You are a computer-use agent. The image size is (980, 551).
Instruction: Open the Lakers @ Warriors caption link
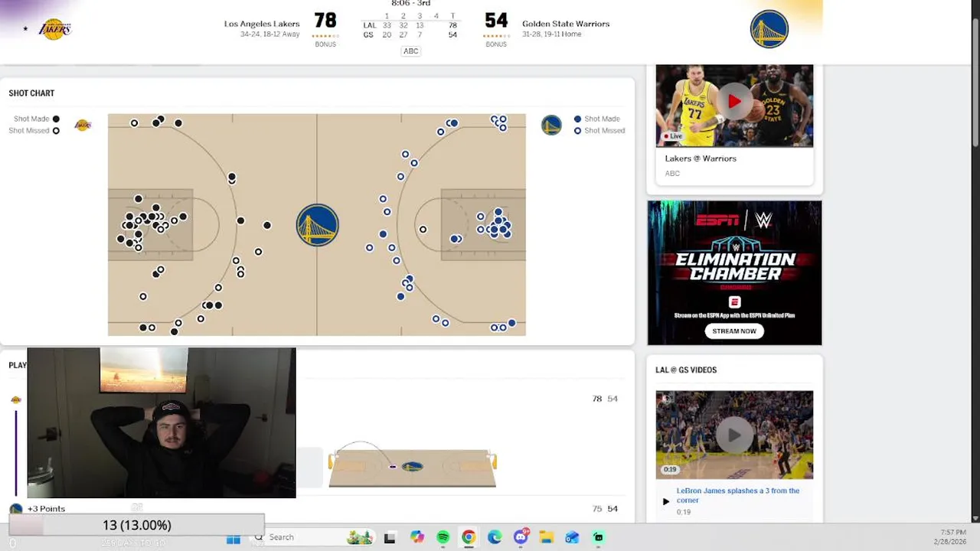[701, 158]
